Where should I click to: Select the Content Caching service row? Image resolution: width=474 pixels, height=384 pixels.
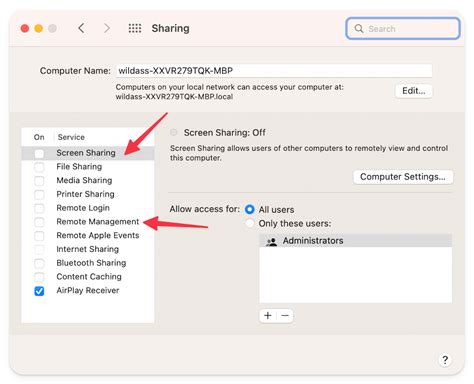[88, 277]
